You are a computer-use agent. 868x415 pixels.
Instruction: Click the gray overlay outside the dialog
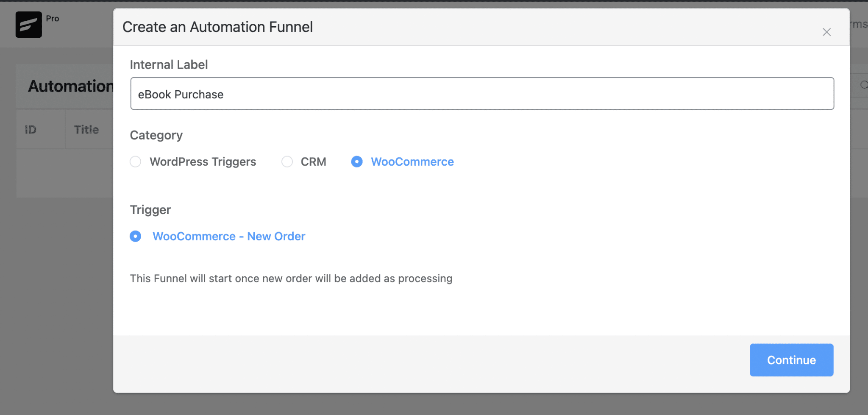(55, 297)
